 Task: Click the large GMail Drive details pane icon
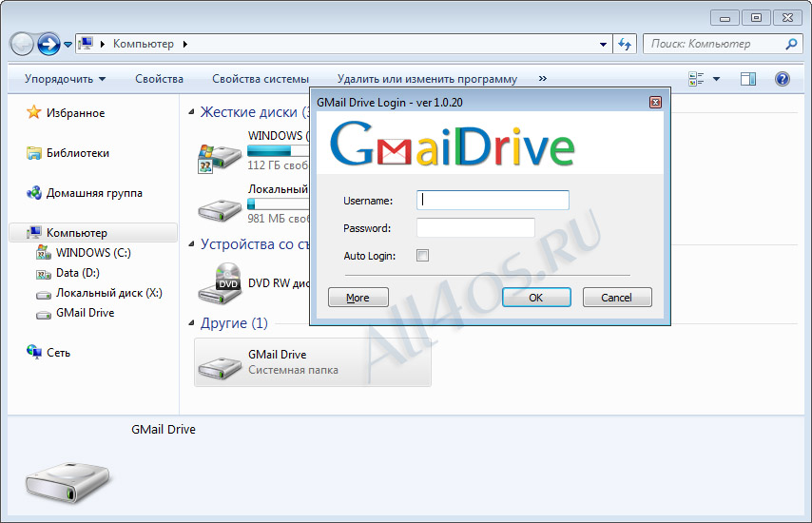coord(68,483)
